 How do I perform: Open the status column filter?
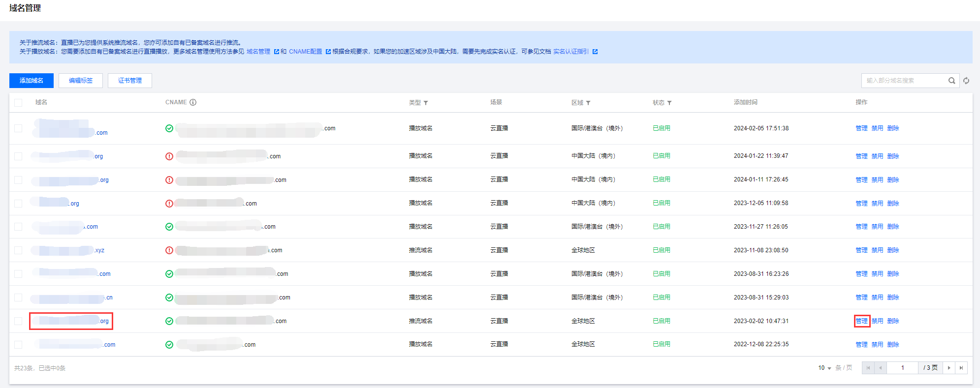[669, 103]
